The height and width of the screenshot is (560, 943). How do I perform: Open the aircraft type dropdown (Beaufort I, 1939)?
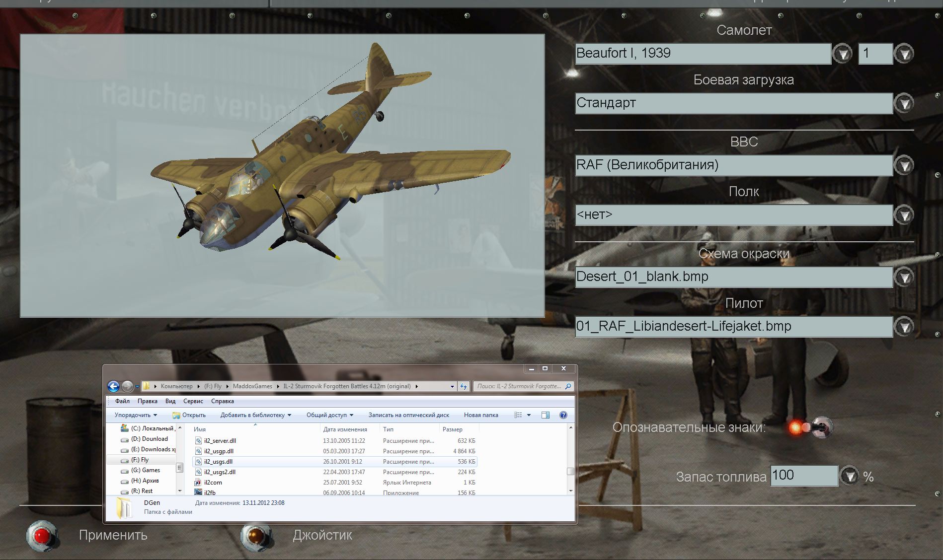[x=842, y=53]
